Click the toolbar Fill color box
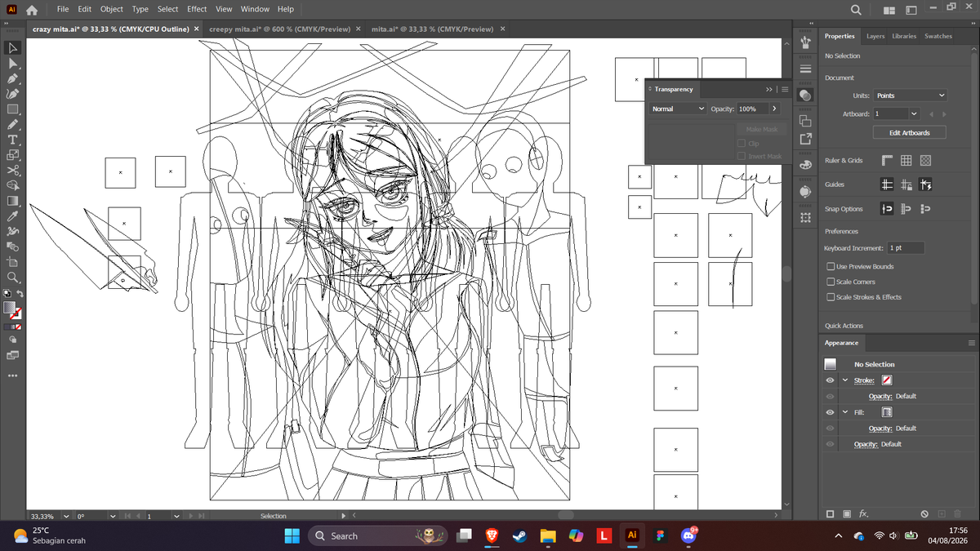The height and width of the screenshot is (551, 980). tap(10, 308)
